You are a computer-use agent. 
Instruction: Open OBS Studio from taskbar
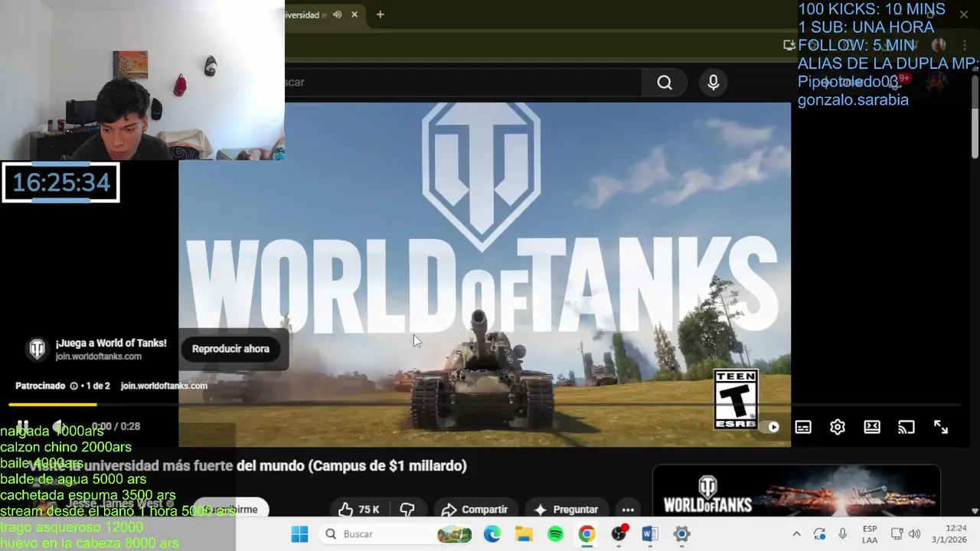point(619,534)
